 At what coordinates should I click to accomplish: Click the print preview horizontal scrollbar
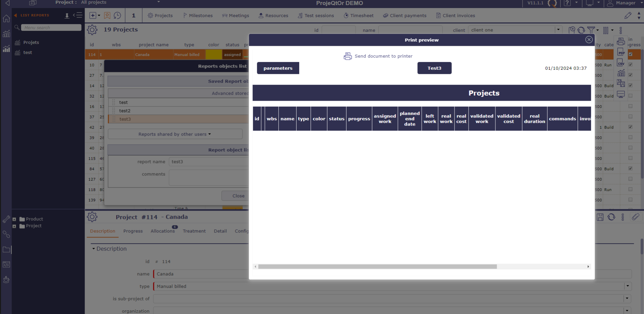pyautogui.click(x=377, y=267)
